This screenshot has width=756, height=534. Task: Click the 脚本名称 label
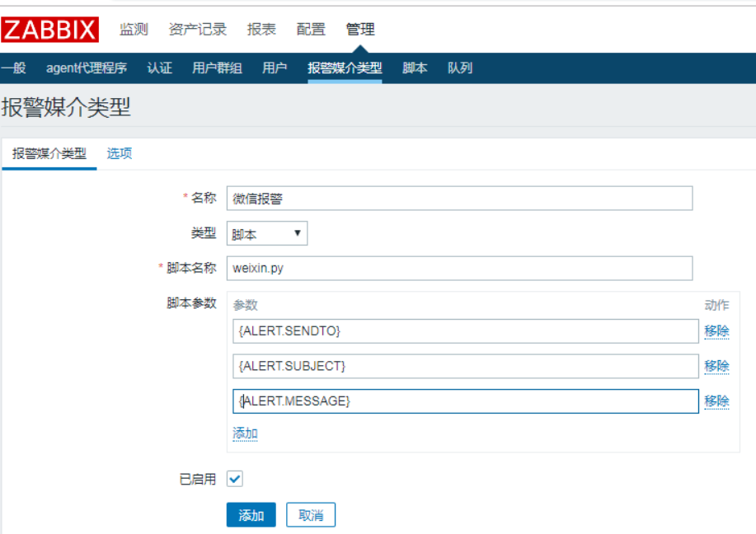click(x=191, y=268)
